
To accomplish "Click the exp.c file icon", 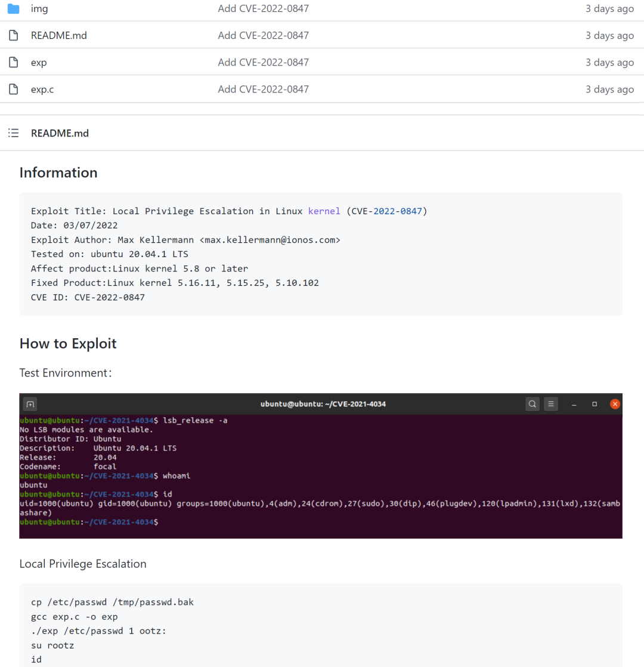I will 14,89.
